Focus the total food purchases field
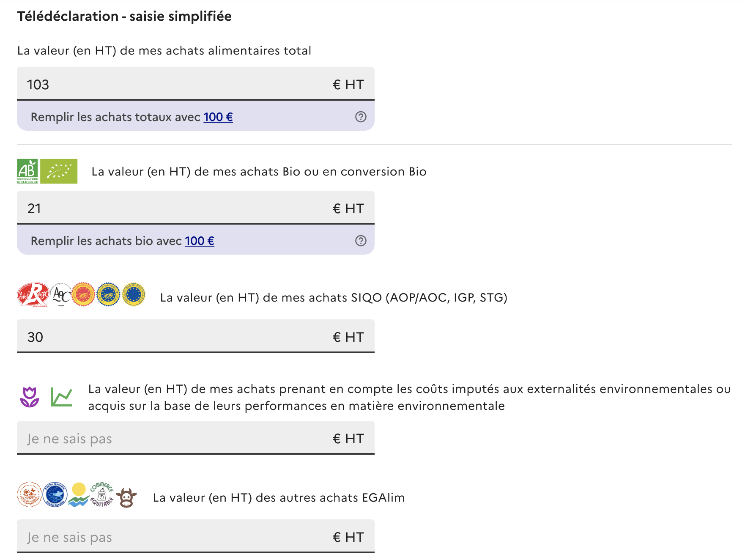Image resolution: width=745 pixels, height=560 pixels. pos(178,84)
